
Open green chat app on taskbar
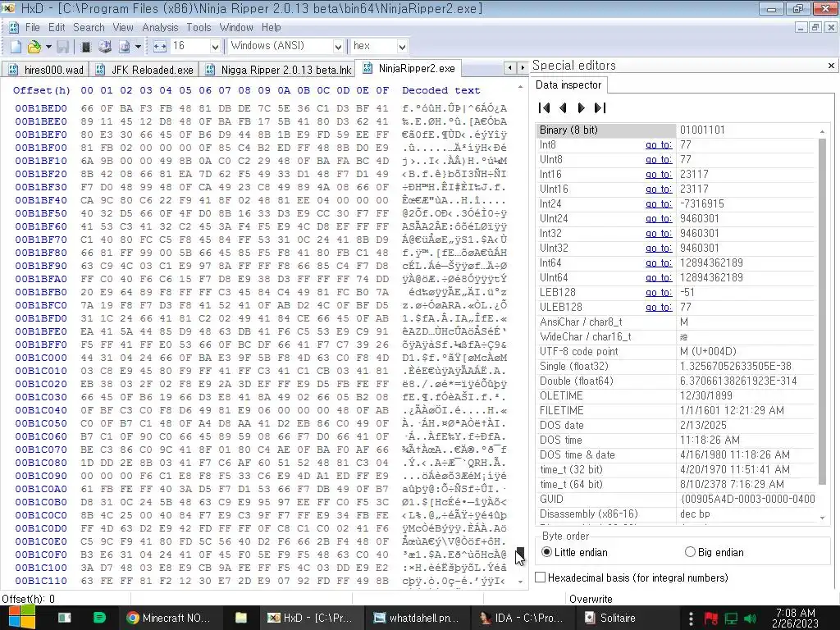click(x=99, y=618)
